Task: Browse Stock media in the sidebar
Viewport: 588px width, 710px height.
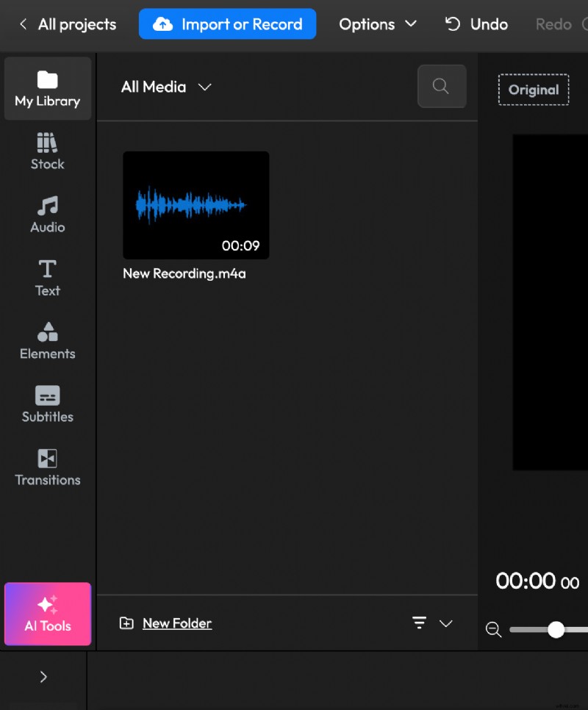Action: (x=47, y=152)
